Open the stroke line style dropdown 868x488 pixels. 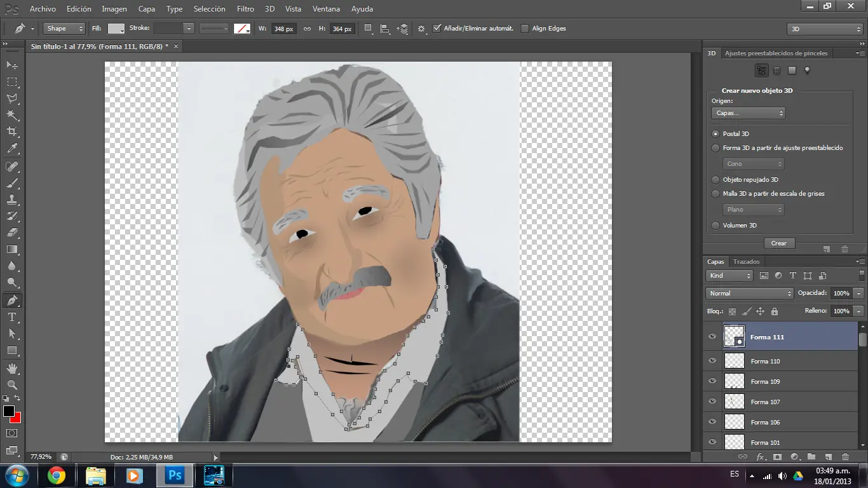[214, 29]
